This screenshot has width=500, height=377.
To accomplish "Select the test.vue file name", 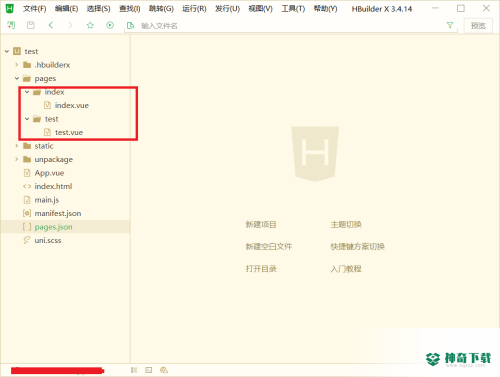I will click(69, 132).
